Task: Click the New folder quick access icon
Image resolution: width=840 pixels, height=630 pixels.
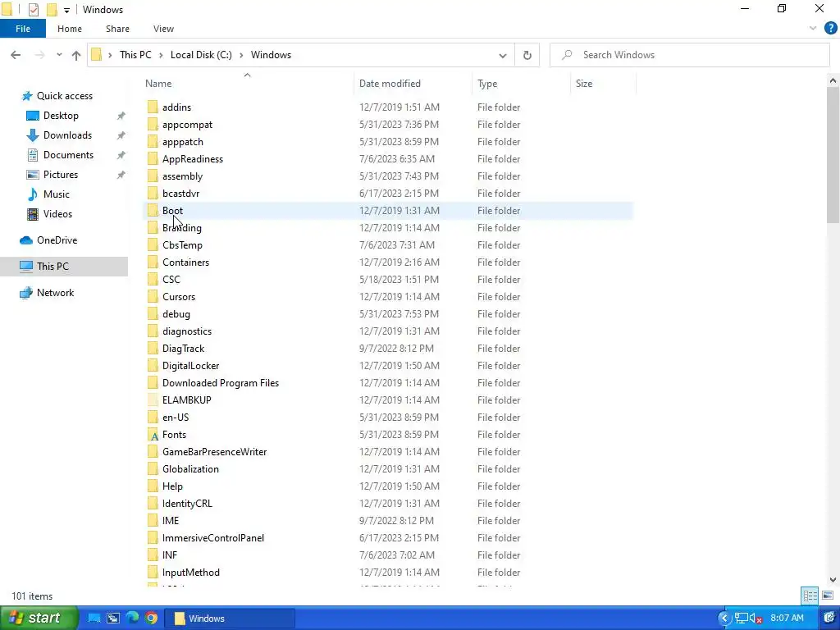Action: [52, 9]
